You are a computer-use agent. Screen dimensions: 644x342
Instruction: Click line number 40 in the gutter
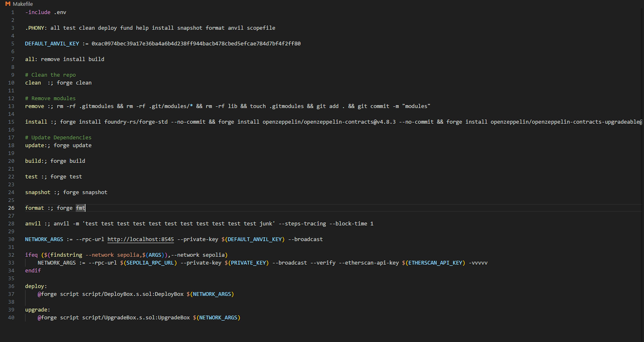pyautogui.click(x=11, y=318)
